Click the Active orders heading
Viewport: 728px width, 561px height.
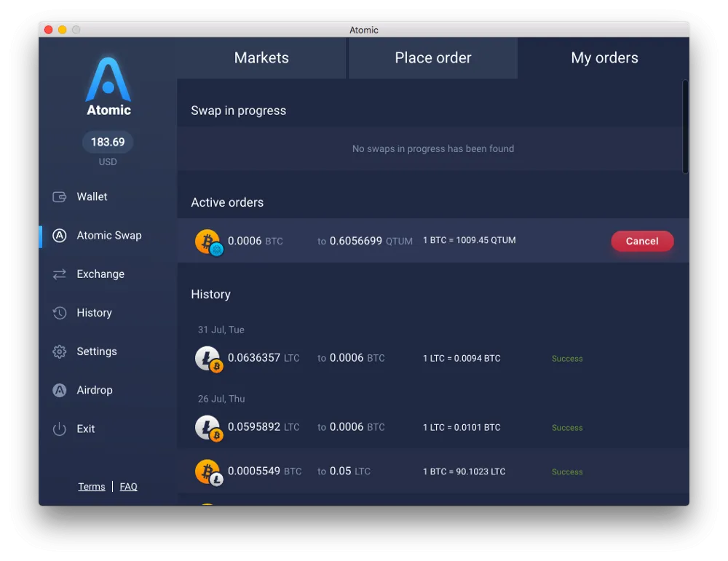[x=227, y=202]
